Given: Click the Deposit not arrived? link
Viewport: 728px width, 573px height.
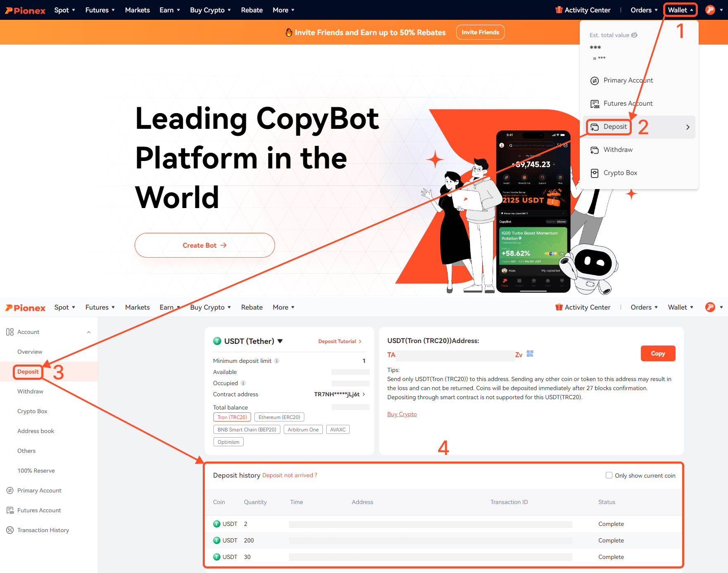Looking at the screenshot, I should (290, 475).
